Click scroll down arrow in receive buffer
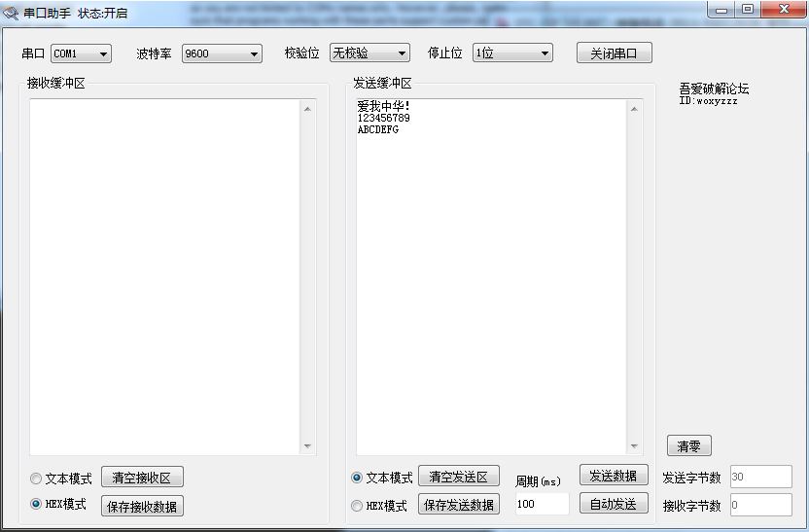Viewport: 809px width, 532px height. click(x=307, y=445)
